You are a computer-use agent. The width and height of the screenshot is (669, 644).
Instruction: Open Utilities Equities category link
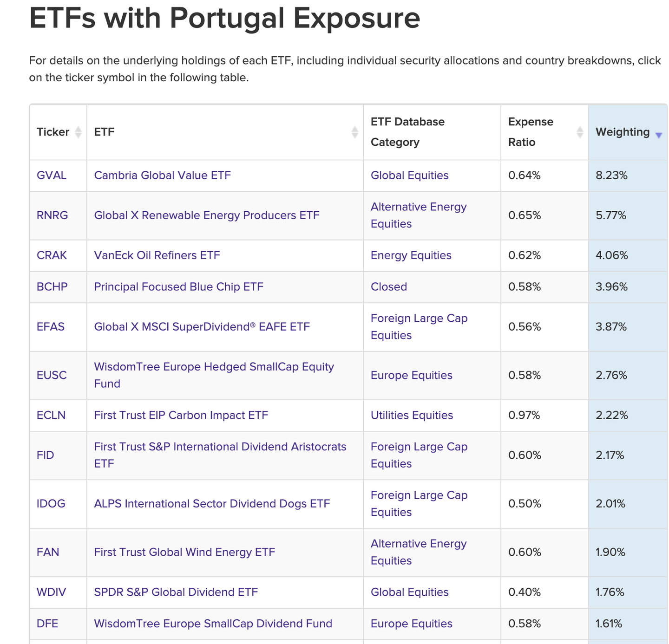412,415
